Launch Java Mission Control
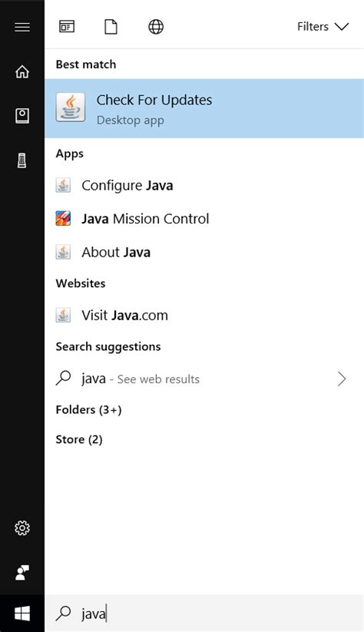The width and height of the screenshot is (364, 632). click(x=204, y=219)
